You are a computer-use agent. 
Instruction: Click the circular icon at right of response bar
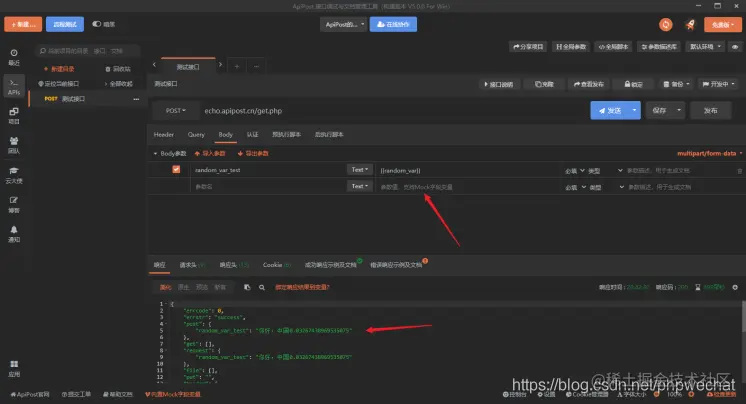click(x=735, y=287)
